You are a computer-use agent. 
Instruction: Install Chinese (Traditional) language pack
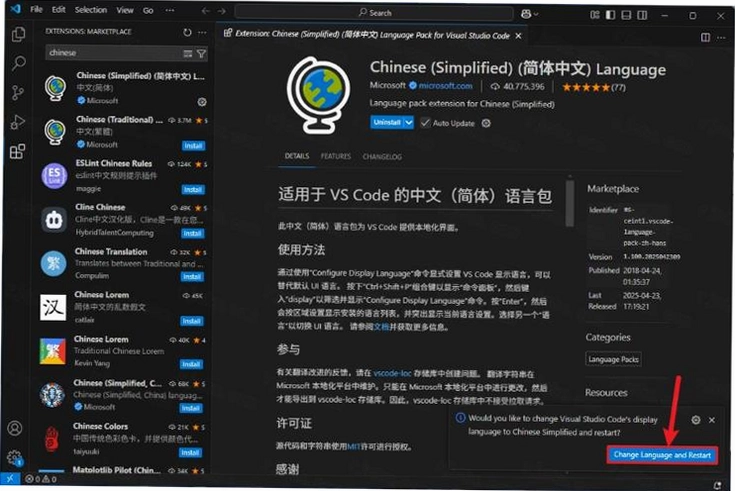point(193,146)
